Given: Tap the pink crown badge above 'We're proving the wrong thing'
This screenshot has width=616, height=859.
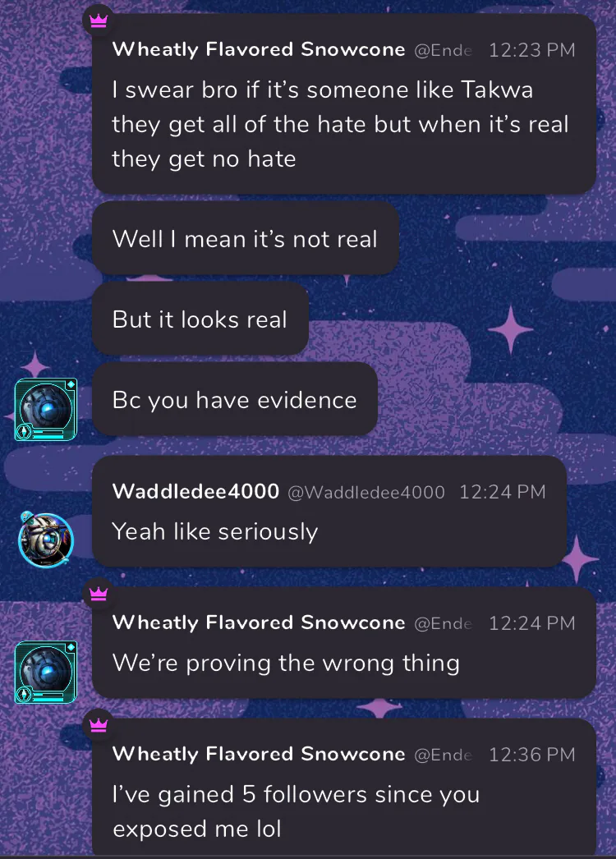Looking at the screenshot, I should [99, 593].
